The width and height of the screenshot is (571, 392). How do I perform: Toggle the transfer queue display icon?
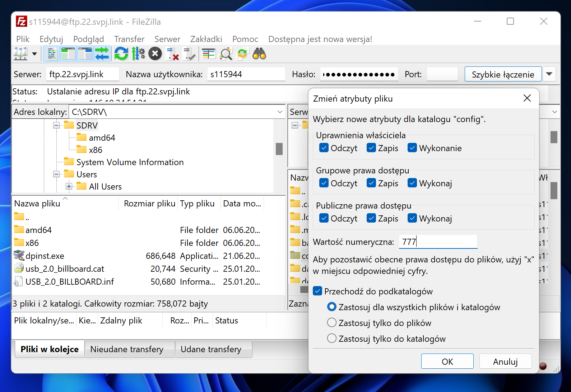[x=102, y=54]
